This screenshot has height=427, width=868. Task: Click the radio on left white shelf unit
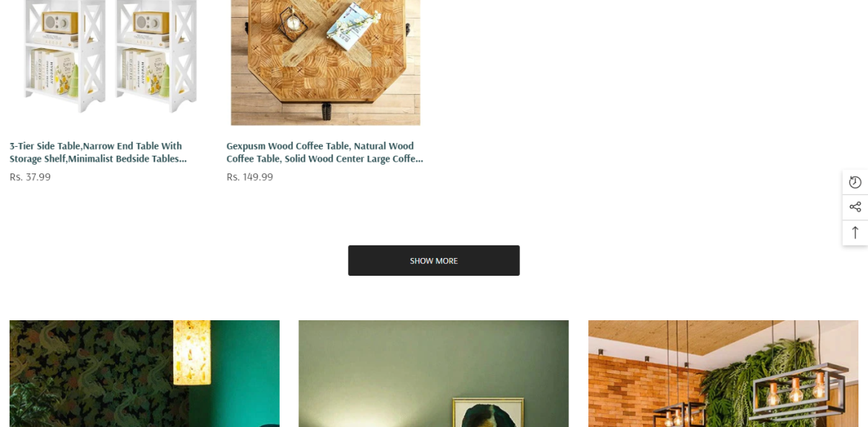click(60, 23)
